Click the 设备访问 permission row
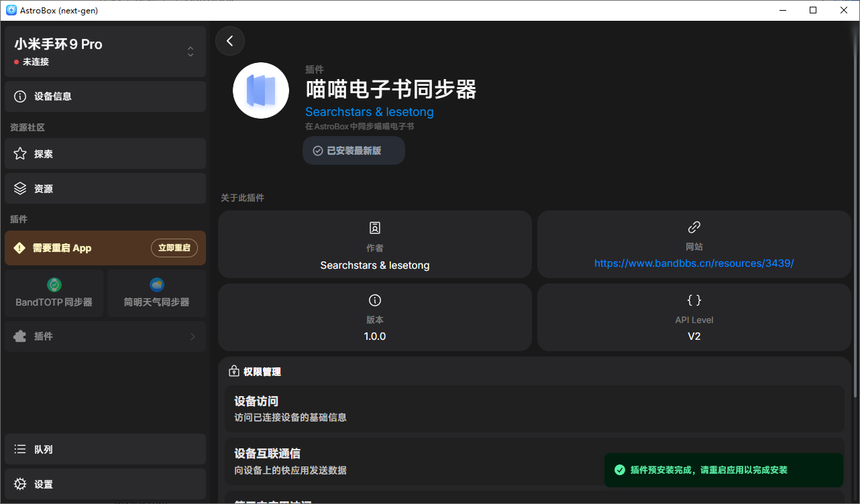This screenshot has width=860, height=504. (535, 409)
